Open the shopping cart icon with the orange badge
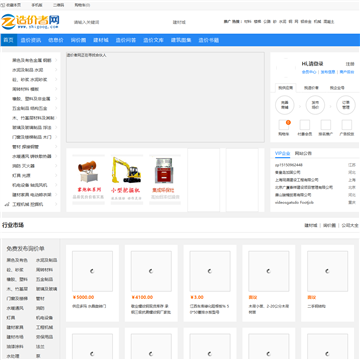 284,125
